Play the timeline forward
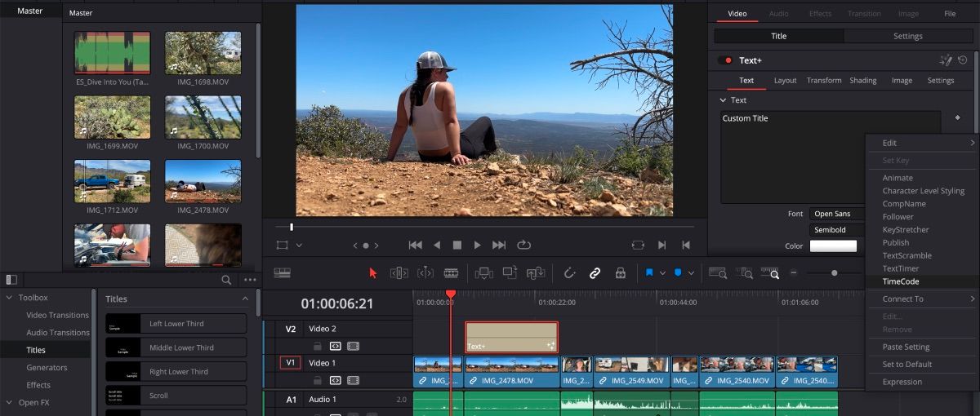This screenshot has height=416, width=980. 478,245
